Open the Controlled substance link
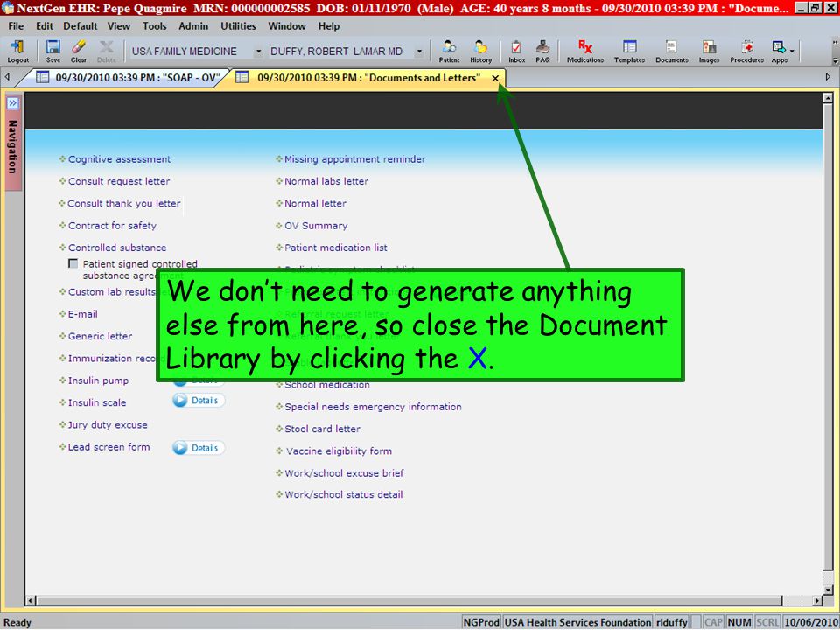The image size is (840, 630). click(x=116, y=248)
